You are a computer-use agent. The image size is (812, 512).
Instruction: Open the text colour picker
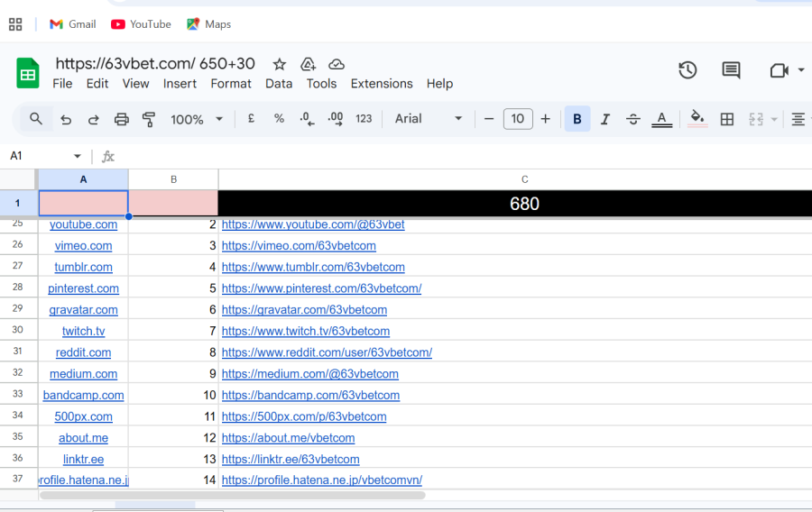pos(661,120)
